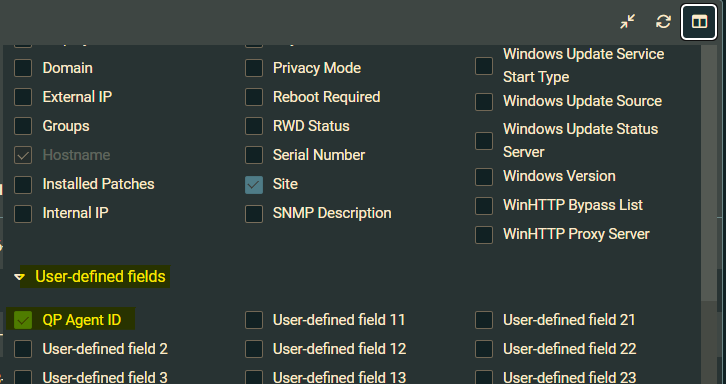Click the collapse arrows icon
This screenshot has width=726, height=384.
coord(628,21)
